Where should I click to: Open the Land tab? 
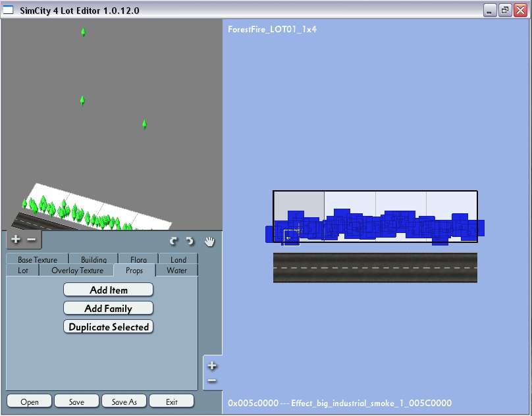(178, 259)
